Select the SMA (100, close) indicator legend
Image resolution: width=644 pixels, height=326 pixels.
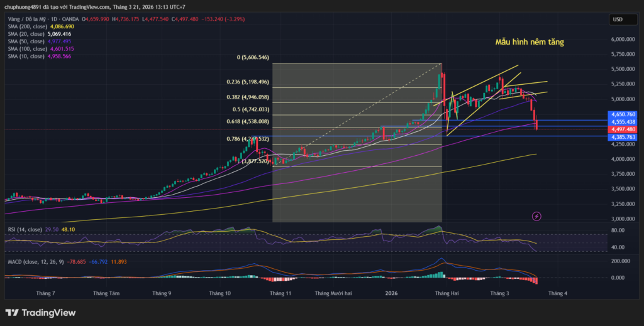(x=27, y=49)
